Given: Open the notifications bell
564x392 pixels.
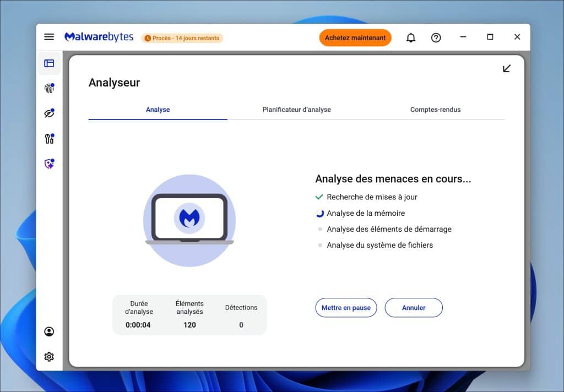Looking at the screenshot, I should pos(411,38).
